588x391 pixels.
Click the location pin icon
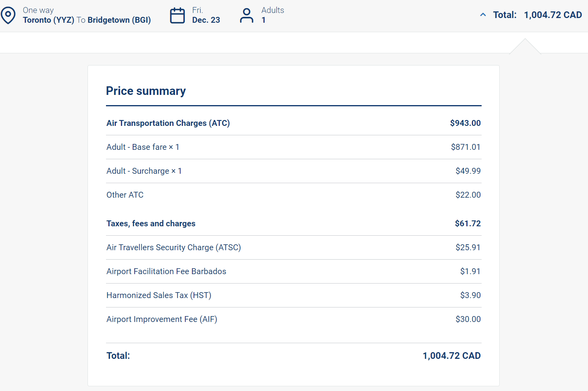tap(8, 15)
